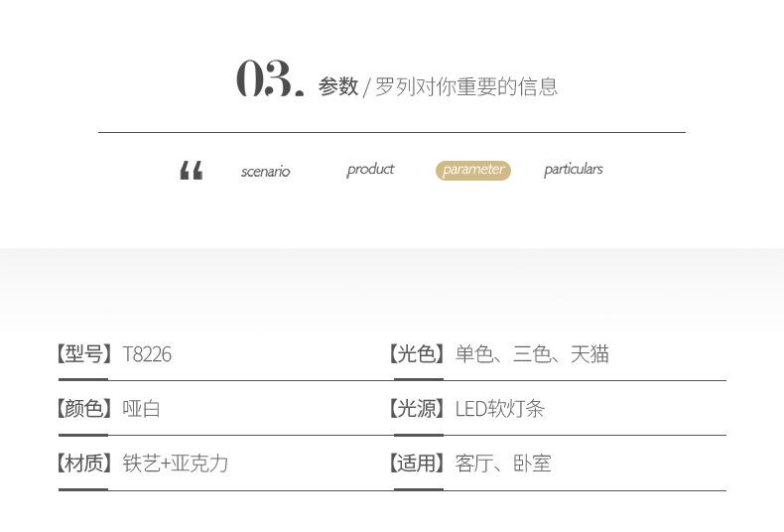Select the material value 铁艺+亚克力
Image resolution: width=784 pixels, height=532 pixels.
tap(176, 464)
